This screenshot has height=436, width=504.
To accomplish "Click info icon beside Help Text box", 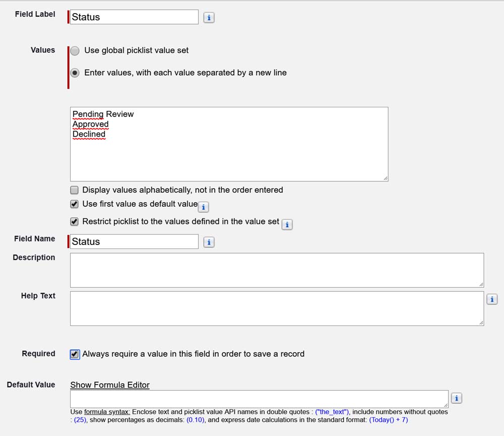I will click(x=492, y=299).
